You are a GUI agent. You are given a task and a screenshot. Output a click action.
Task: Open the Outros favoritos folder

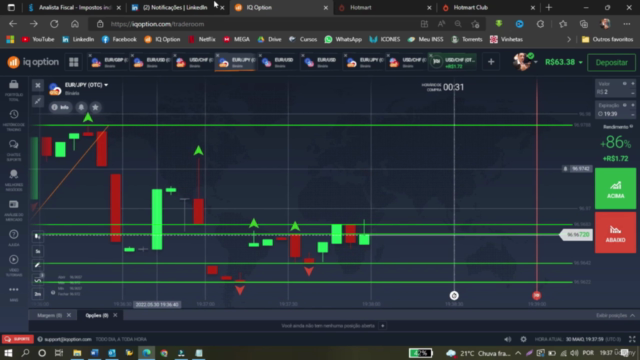[x=607, y=39]
